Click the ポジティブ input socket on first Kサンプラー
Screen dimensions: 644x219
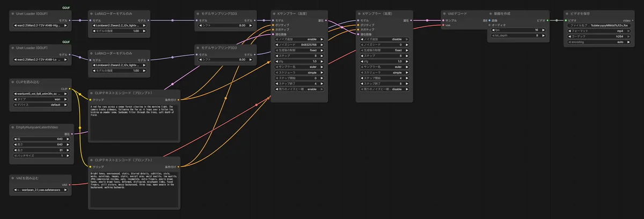coord(273,25)
